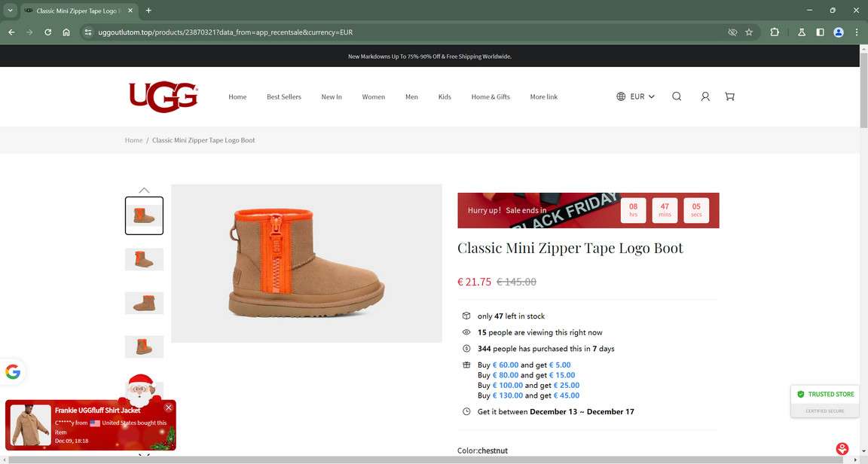Open the search magnifier icon
The image size is (868, 464).
(x=677, y=96)
